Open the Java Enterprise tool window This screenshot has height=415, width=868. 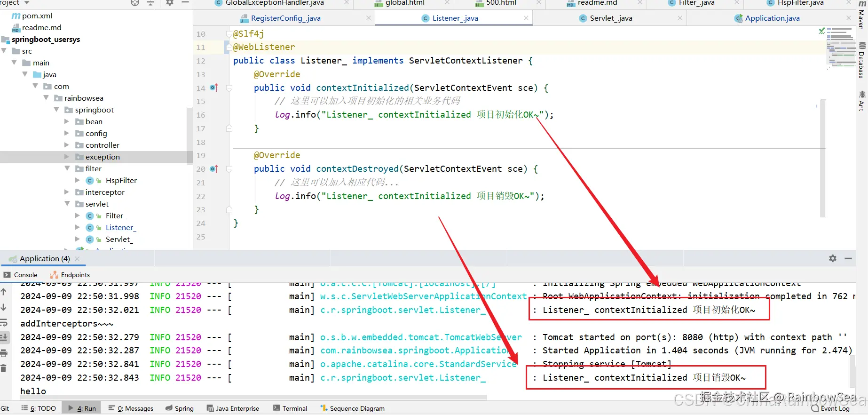coord(233,408)
